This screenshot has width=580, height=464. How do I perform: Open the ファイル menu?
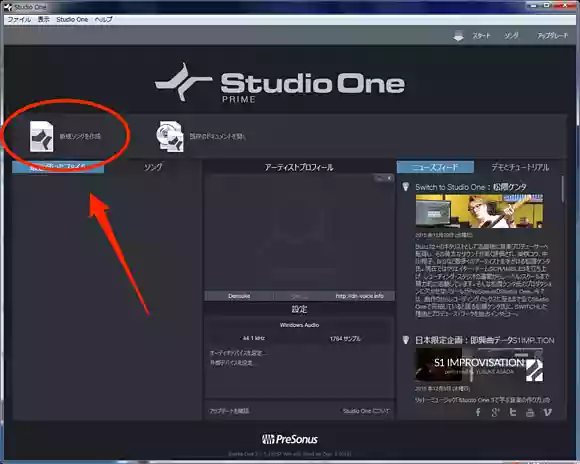click(19, 20)
